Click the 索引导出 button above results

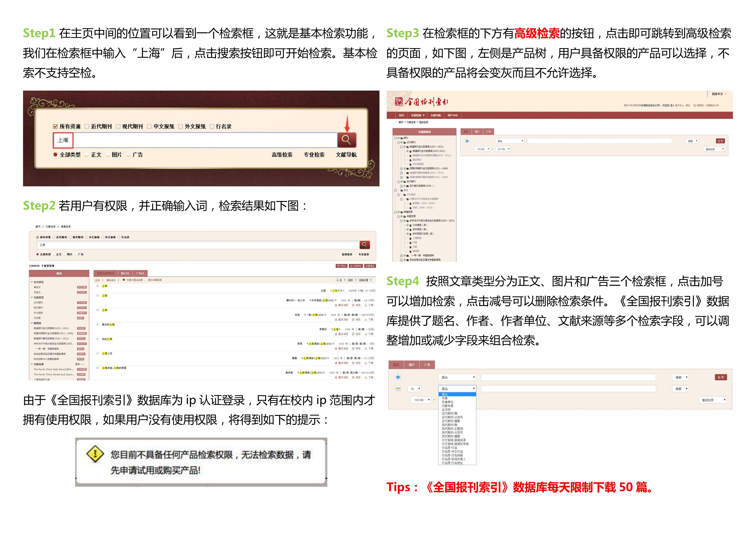point(341,266)
